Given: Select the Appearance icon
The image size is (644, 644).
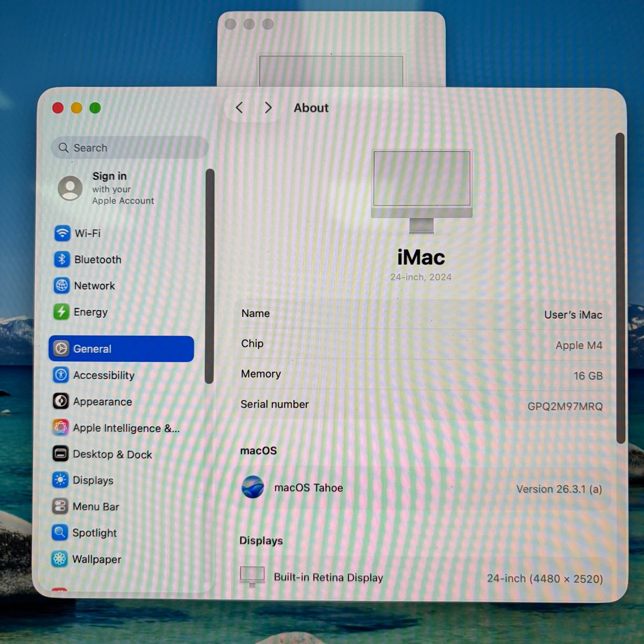Looking at the screenshot, I should point(61,402).
